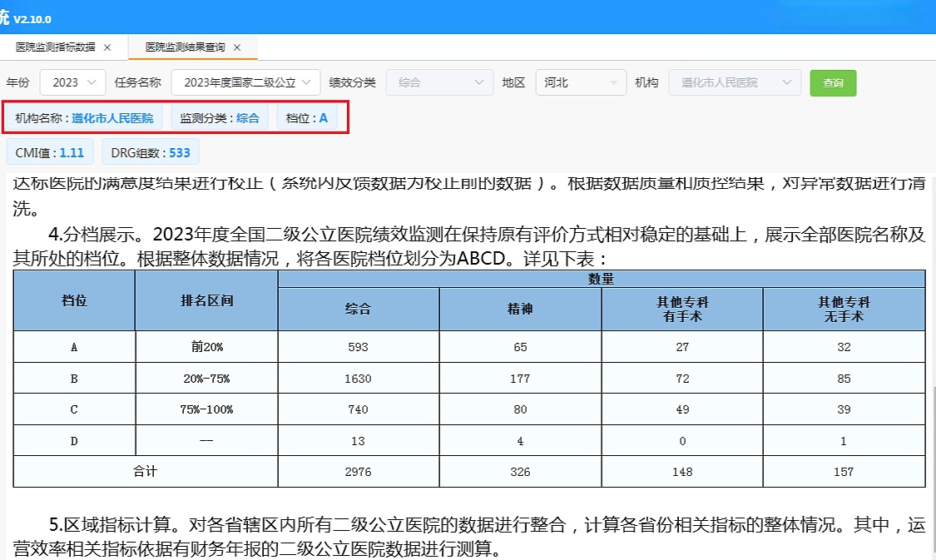
Task: Select the 监测分类 综合 tag
Action: (220, 118)
